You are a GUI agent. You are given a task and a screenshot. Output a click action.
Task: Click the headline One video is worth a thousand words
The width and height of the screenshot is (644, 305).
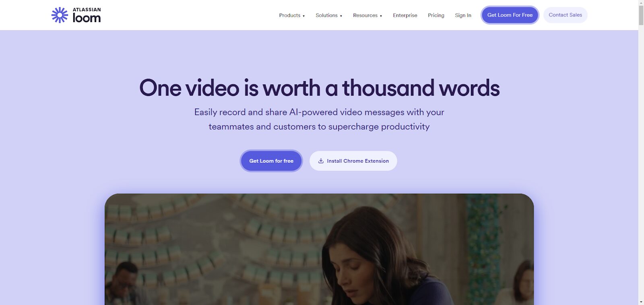click(x=319, y=88)
